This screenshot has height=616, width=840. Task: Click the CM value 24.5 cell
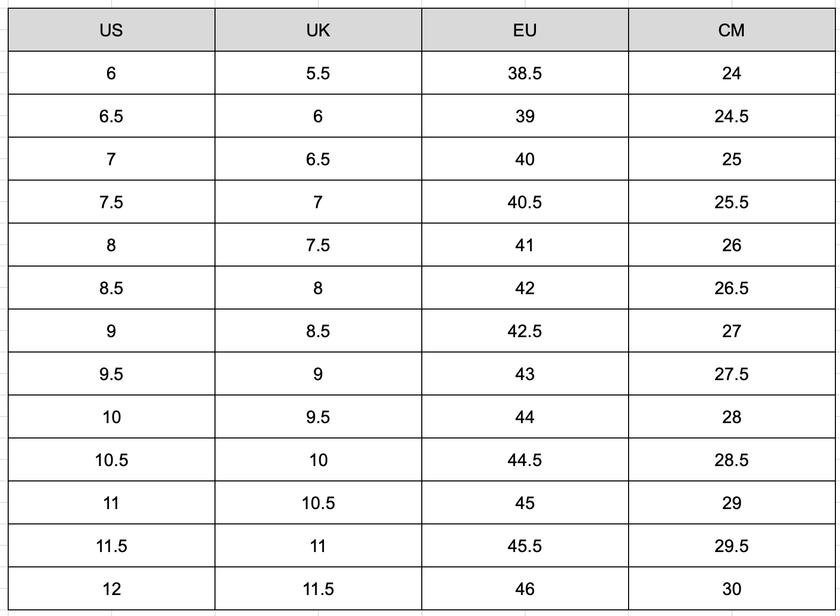click(731, 116)
